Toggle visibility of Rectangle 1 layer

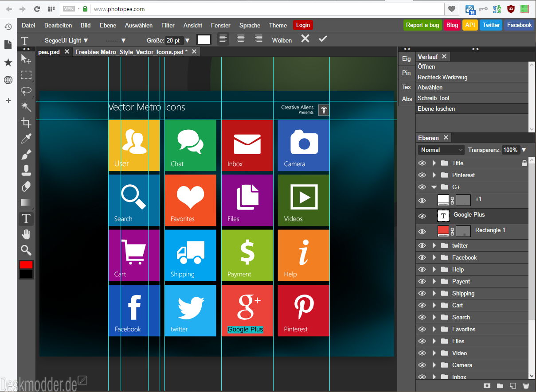pos(422,232)
